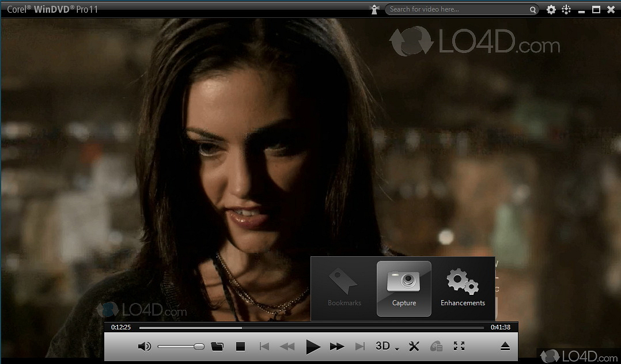Open a video file with the folder icon
621x364 pixels.
pos(218,346)
